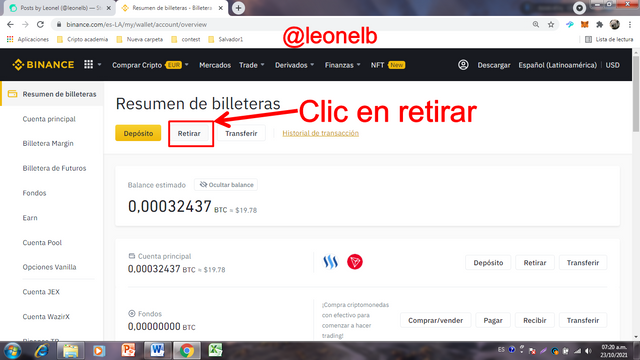
Task: Open the Chrome menu dots
Action: pos(630,24)
